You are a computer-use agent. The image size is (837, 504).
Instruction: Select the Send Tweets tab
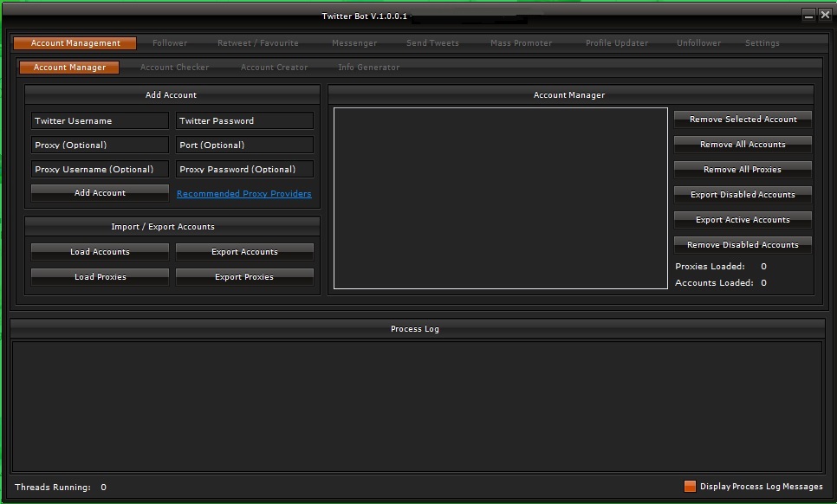pos(432,43)
